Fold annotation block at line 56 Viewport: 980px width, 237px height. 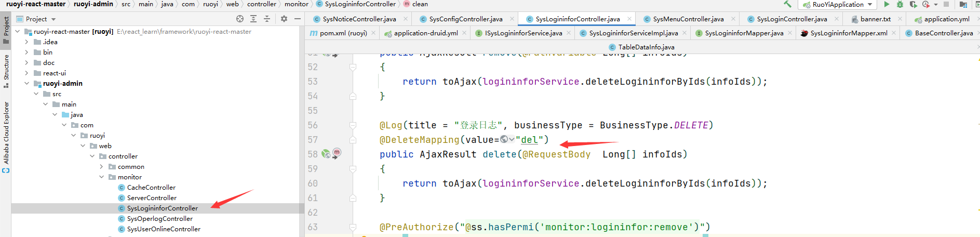coord(353,125)
